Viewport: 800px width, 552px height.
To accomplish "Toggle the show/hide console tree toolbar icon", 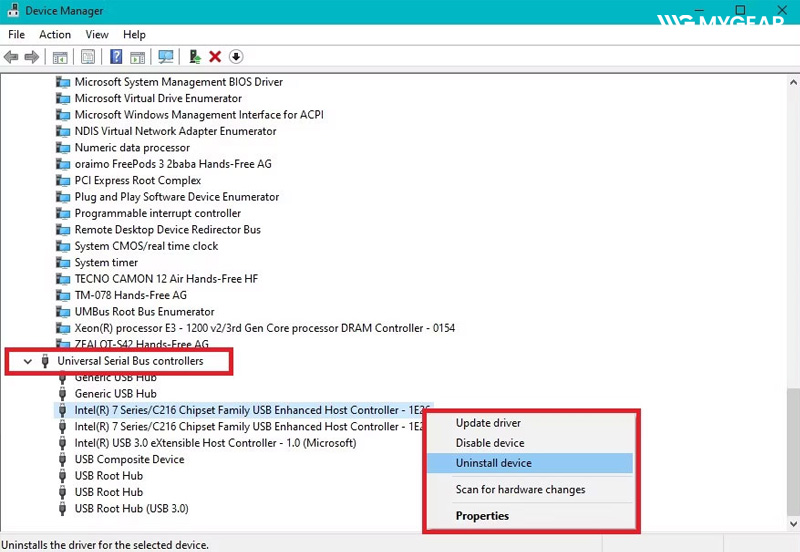I will [60, 57].
